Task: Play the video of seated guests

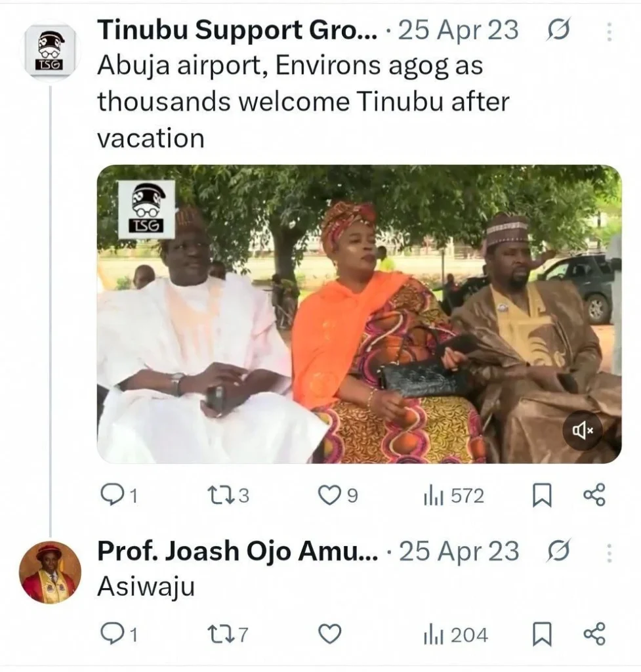Action: pyautogui.click(x=358, y=314)
